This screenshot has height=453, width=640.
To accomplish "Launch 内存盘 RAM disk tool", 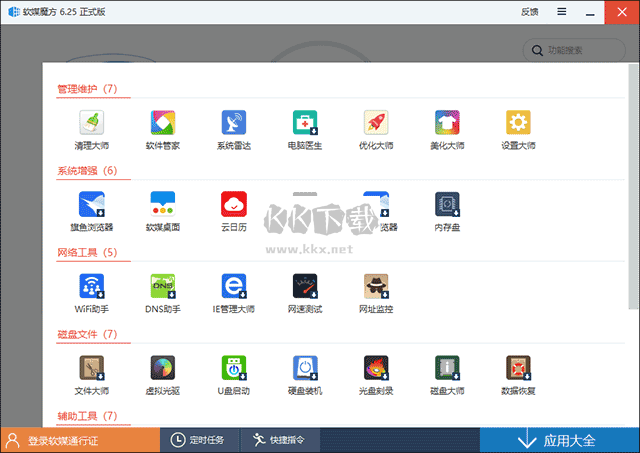I will point(447,204).
